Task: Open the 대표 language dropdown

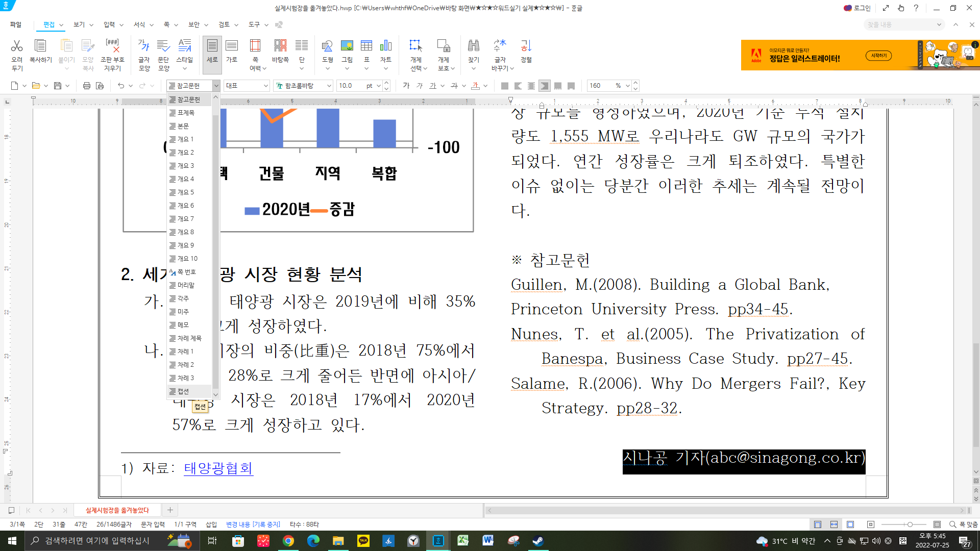Action: pyautogui.click(x=266, y=86)
